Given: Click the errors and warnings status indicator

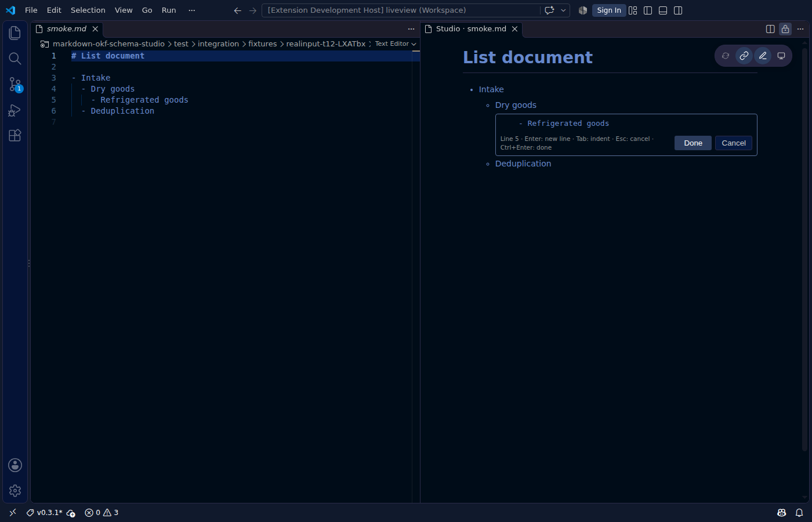Looking at the screenshot, I should [x=101, y=513].
